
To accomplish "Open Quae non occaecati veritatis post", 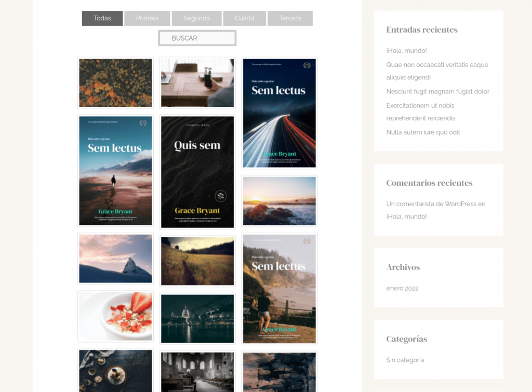I will point(437,71).
